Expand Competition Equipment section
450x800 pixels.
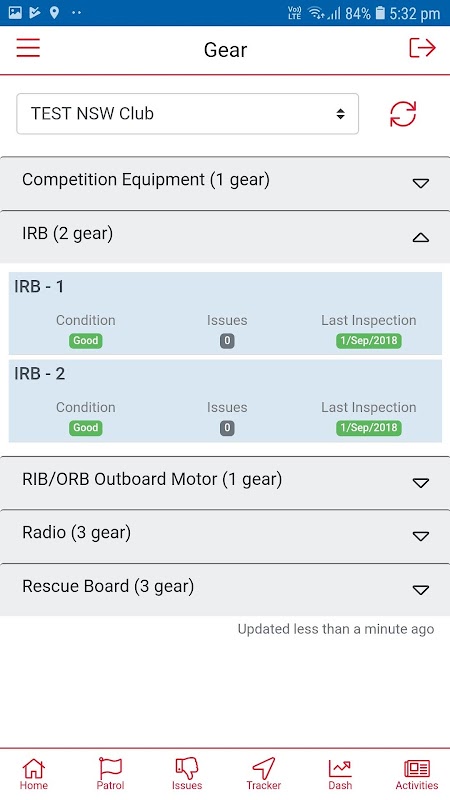(x=225, y=183)
